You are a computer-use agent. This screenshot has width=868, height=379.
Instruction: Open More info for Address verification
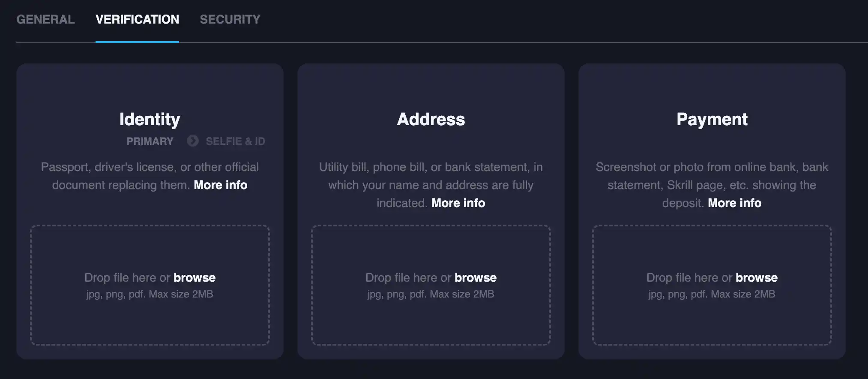click(458, 203)
